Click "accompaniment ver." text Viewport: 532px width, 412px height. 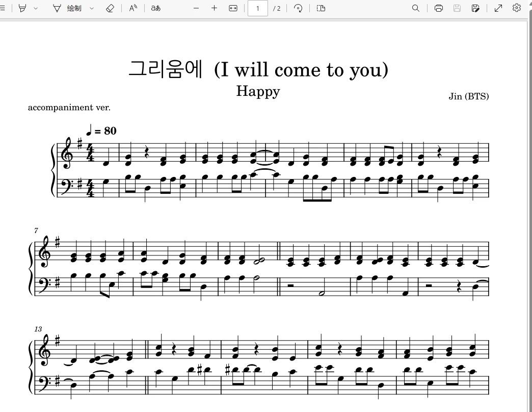(69, 107)
